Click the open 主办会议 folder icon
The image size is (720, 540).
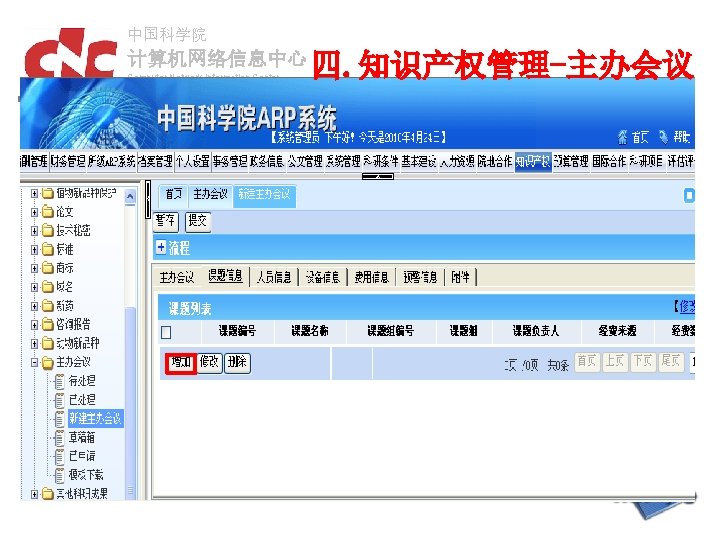(48, 362)
